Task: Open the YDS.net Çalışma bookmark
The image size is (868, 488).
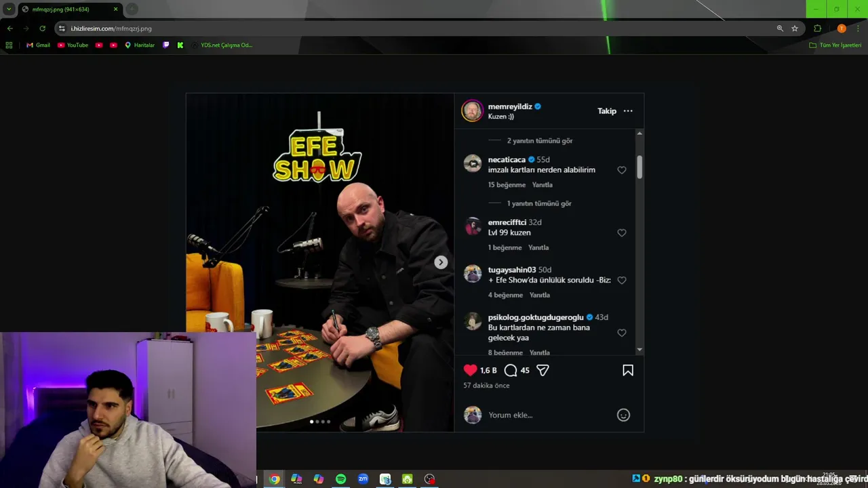Action: [x=222, y=45]
